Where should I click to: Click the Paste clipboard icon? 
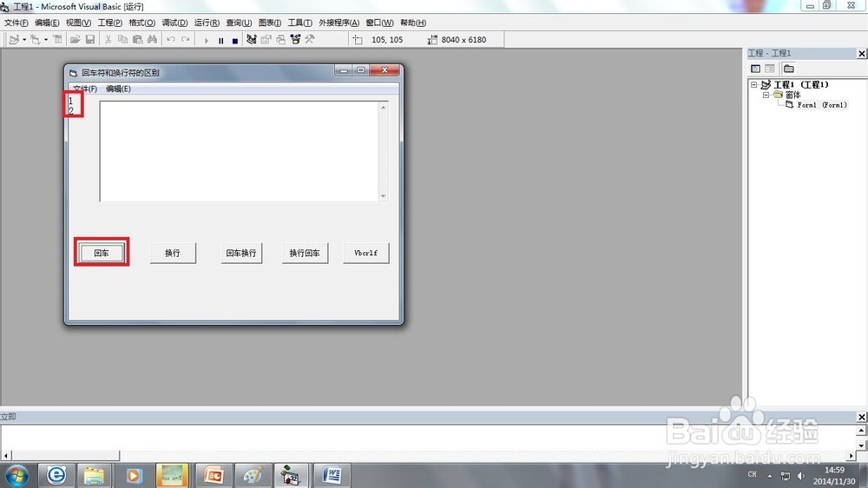[x=137, y=39]
